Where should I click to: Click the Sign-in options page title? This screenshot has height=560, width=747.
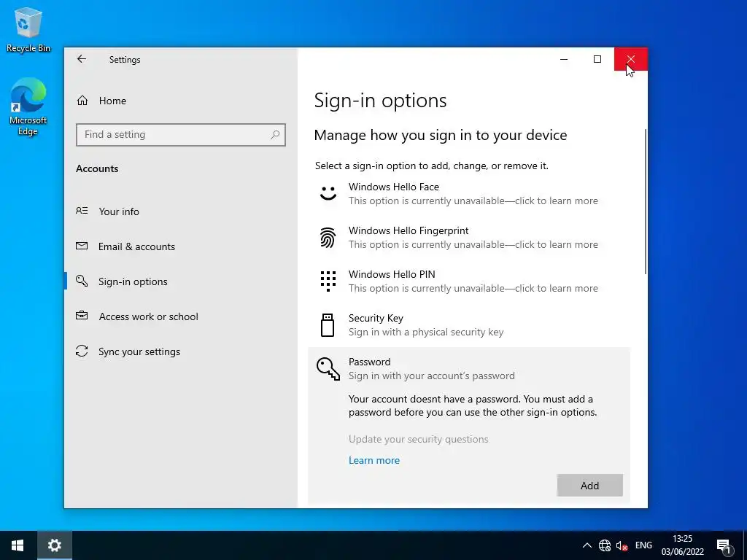(380, 101)
